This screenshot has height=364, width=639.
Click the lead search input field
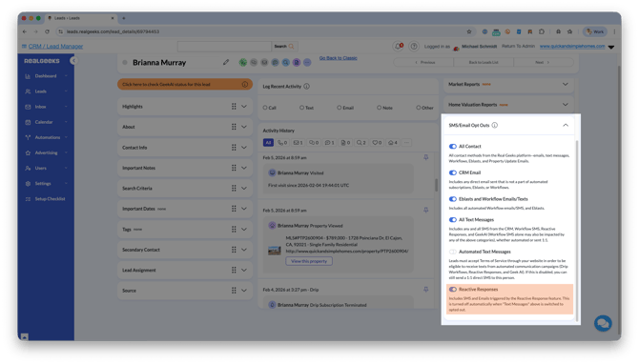point(224,47)
